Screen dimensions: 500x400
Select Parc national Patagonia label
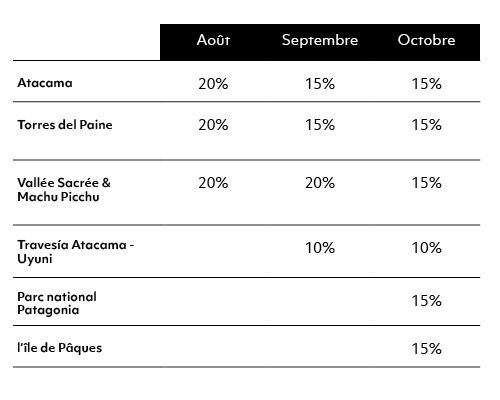pyautogui.click(x=57, y=303)
